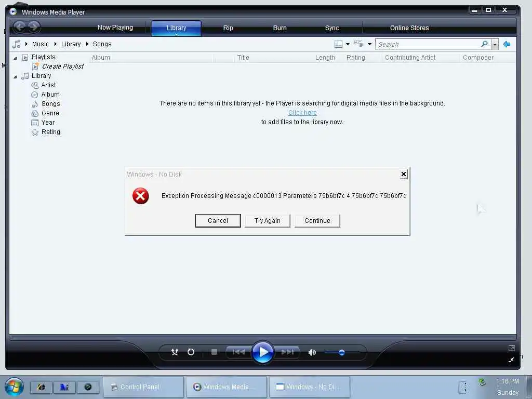
Task: Mute the speaker volume
Action: (312, 353)
